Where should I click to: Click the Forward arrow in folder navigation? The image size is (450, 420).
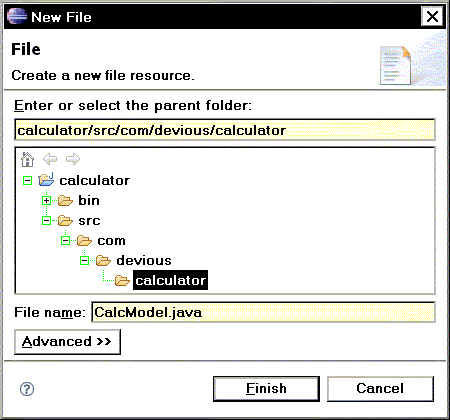[73, 159]
